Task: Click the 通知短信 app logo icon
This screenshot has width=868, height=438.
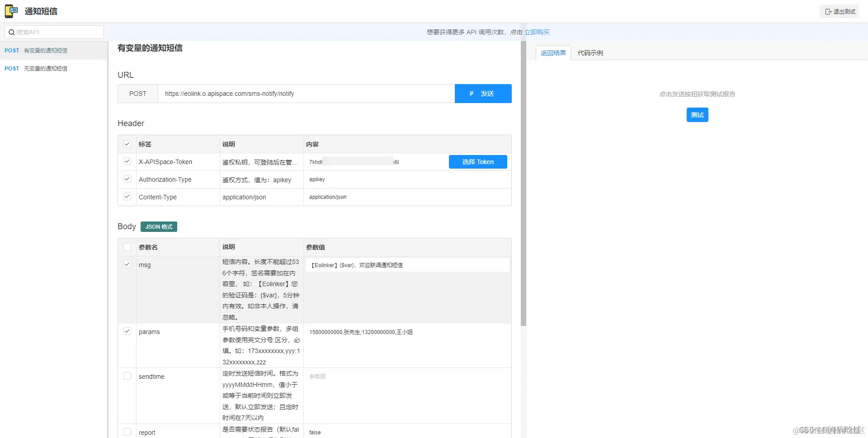Action: (x=10, y=11)
